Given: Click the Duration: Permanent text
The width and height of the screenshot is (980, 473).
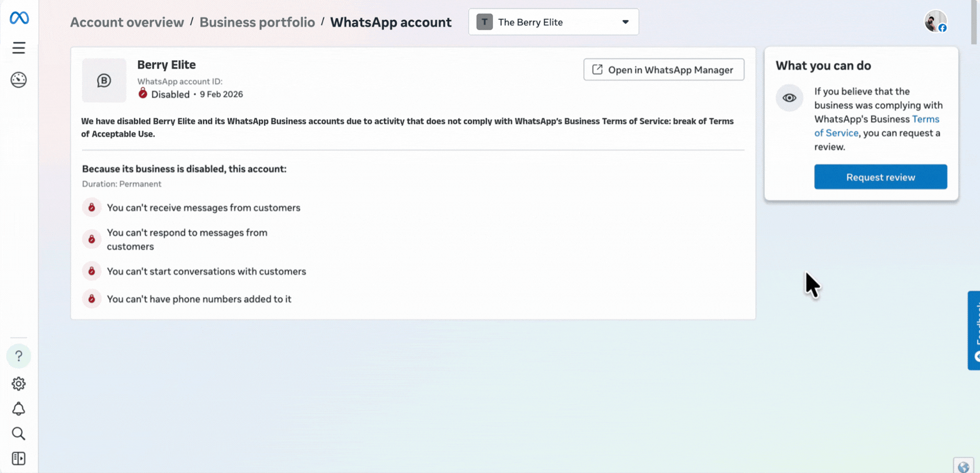Looking at the screenshot, I should (x=121, y=184).
